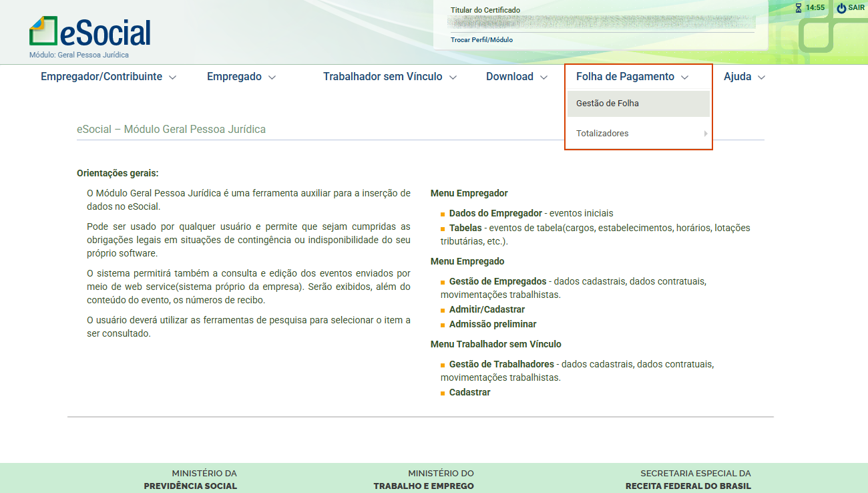Expand the Empregado menu chevron

272,77
